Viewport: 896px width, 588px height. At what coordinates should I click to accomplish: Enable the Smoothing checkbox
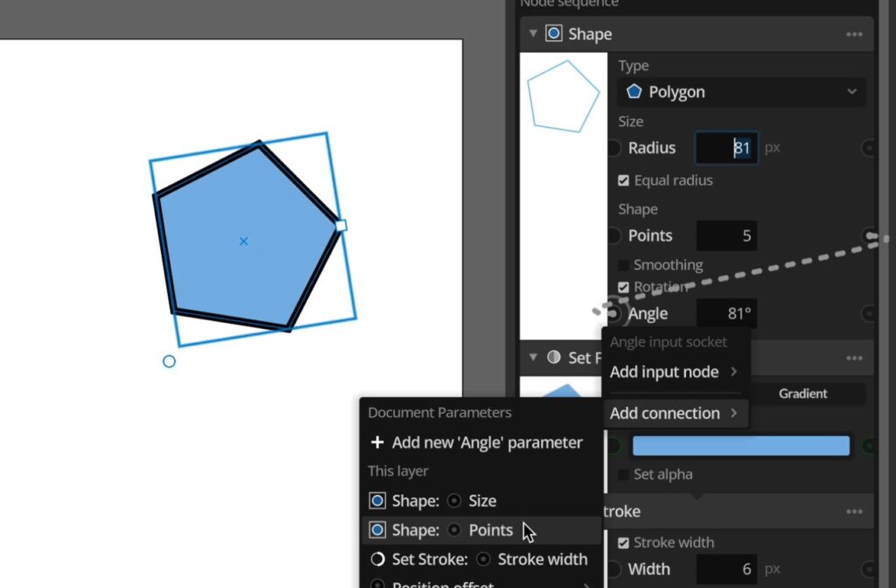pyautogui.click(x=623, y=265)
